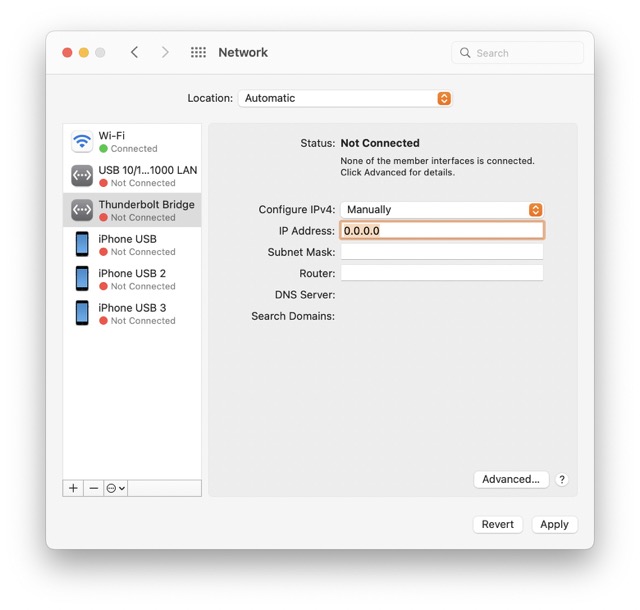Screen dimensions: 640x610
Task: Open the service action menu with ellipsis
Action: pos(116,488)
